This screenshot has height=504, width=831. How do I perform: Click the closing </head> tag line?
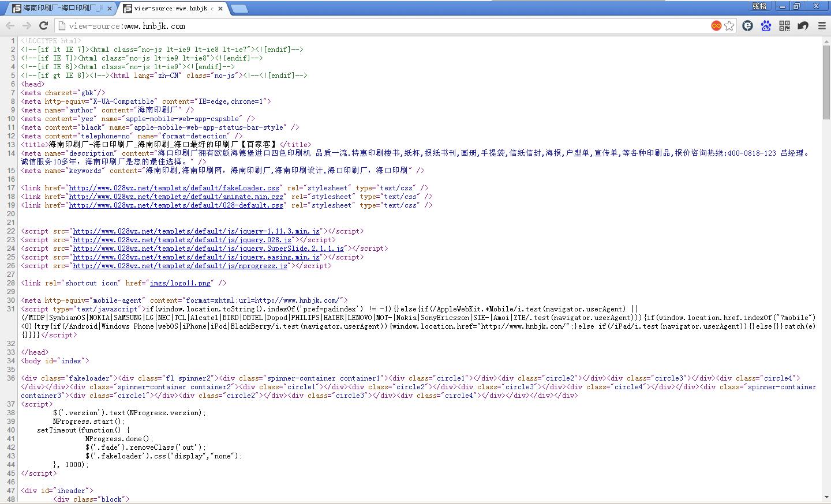coord(35,352)
